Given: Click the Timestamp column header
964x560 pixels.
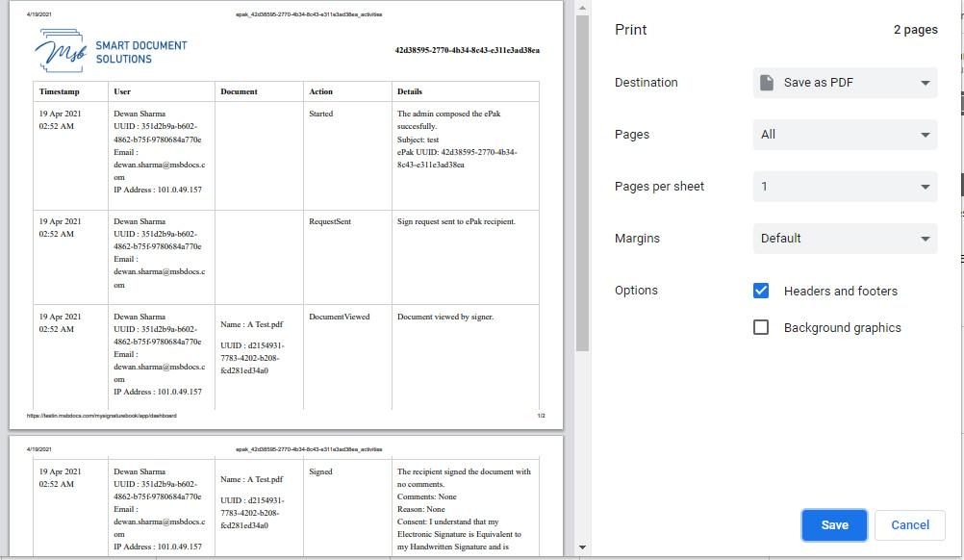Looking at the screenshot, I should 59,91.
